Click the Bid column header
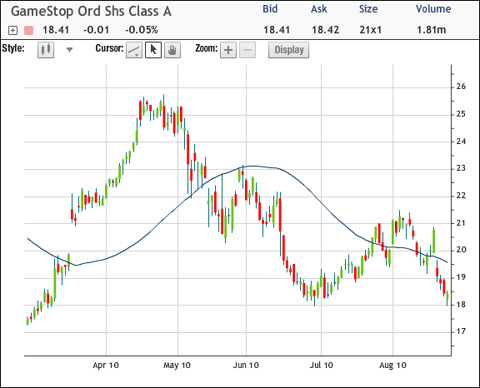Viewport: 480px width, 388px height. click(270, 9)
